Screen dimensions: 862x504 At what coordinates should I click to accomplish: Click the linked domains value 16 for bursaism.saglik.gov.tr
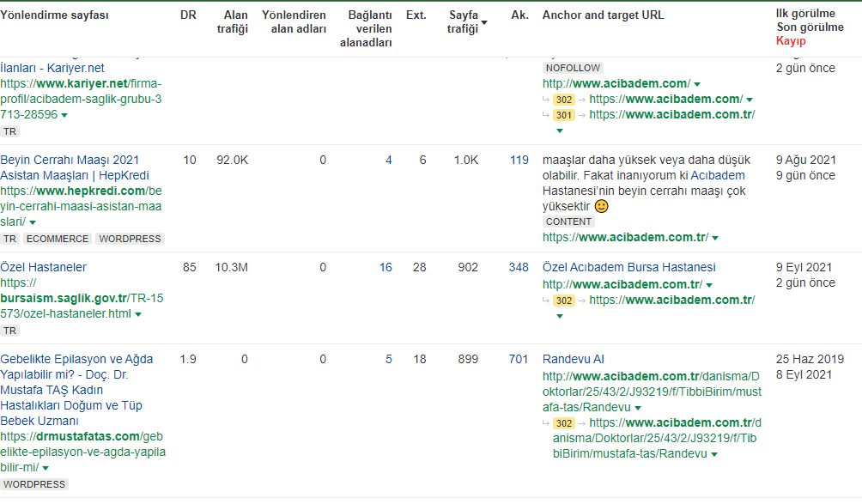385,267
